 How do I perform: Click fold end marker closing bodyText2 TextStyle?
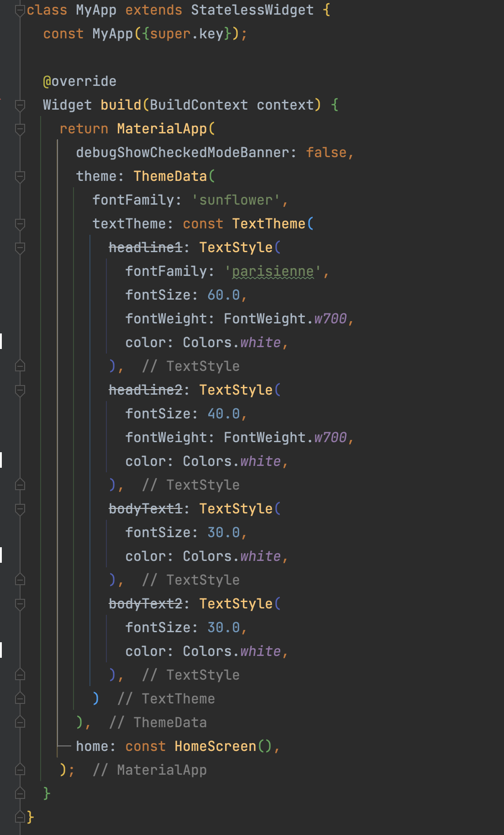click(x=20, y=674)
